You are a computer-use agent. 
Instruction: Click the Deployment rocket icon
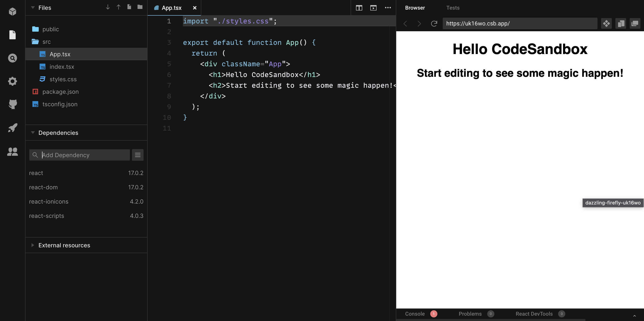pyautogui.click(x=13, y=128)
